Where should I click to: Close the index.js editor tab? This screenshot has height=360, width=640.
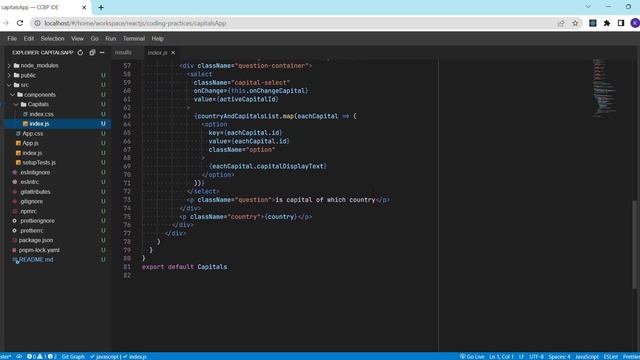173,53
